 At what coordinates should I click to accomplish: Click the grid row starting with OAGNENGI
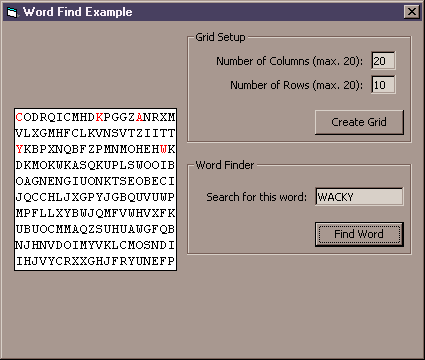[95, 181]
